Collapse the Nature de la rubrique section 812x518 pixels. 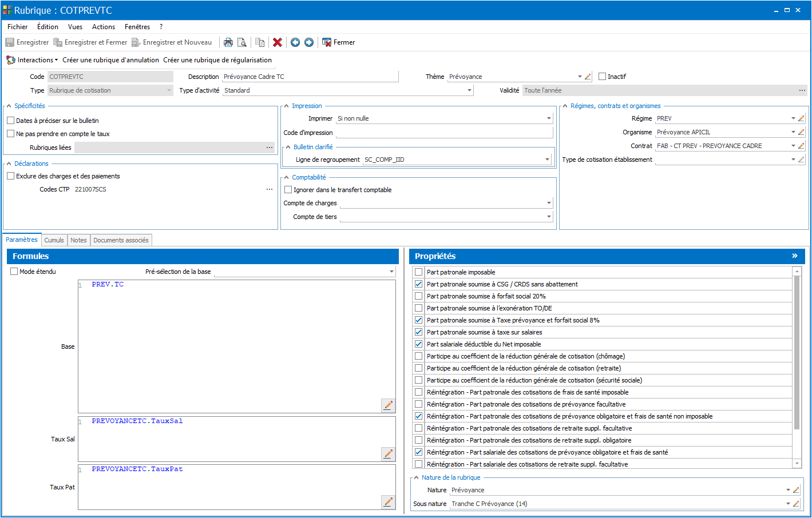pos(417,477)
